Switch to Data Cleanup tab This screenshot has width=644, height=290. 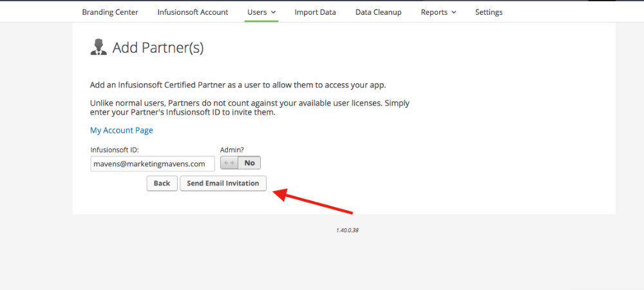point(378,12)
